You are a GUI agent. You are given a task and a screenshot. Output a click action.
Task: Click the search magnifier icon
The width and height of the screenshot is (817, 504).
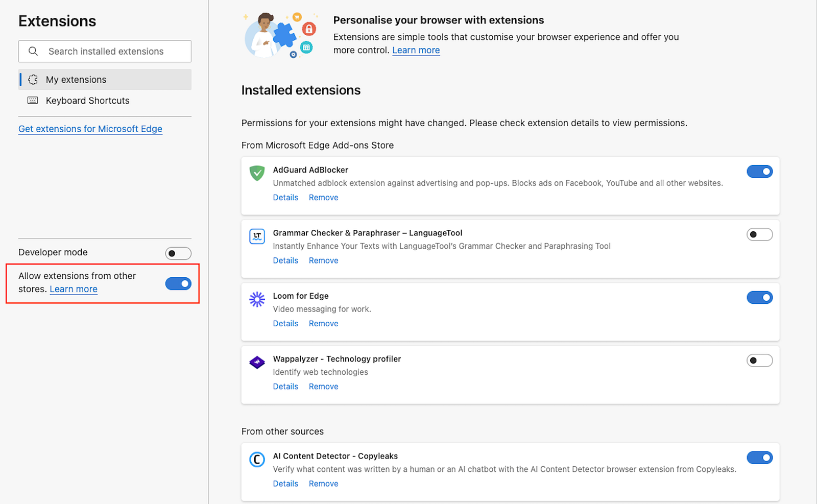tap(33, 51)
